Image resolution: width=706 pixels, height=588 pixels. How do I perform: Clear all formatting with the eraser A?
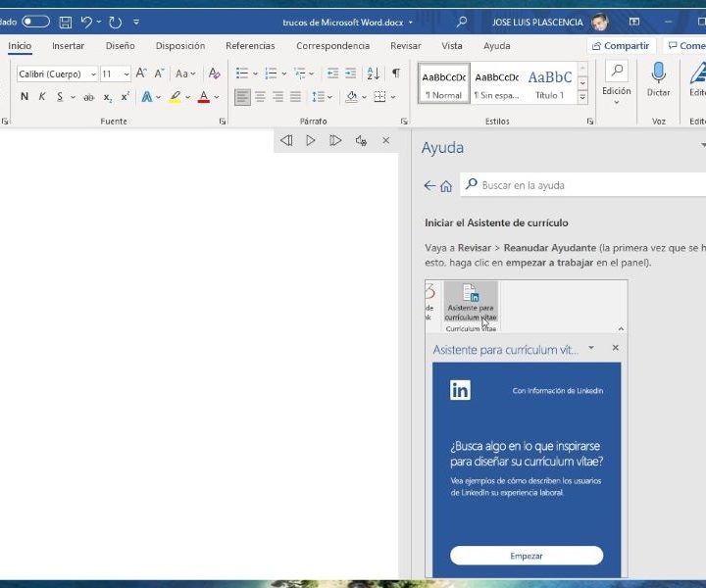(214, 73)
